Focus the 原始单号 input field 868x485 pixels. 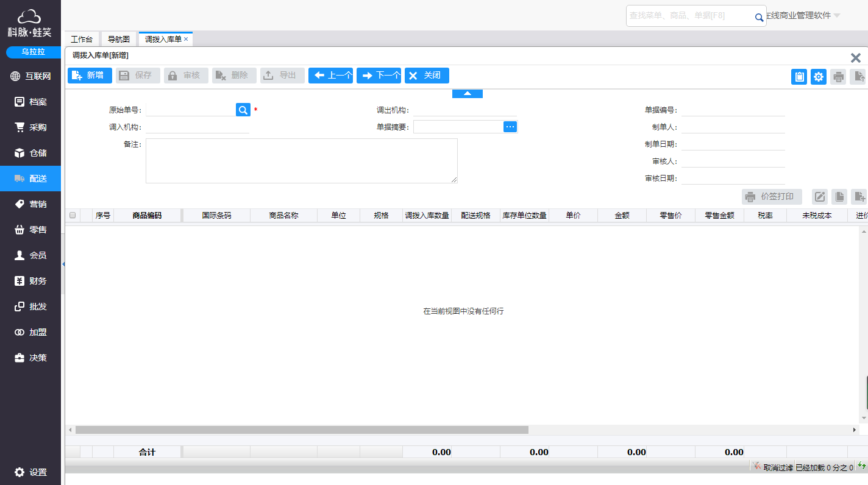[190, 110]
